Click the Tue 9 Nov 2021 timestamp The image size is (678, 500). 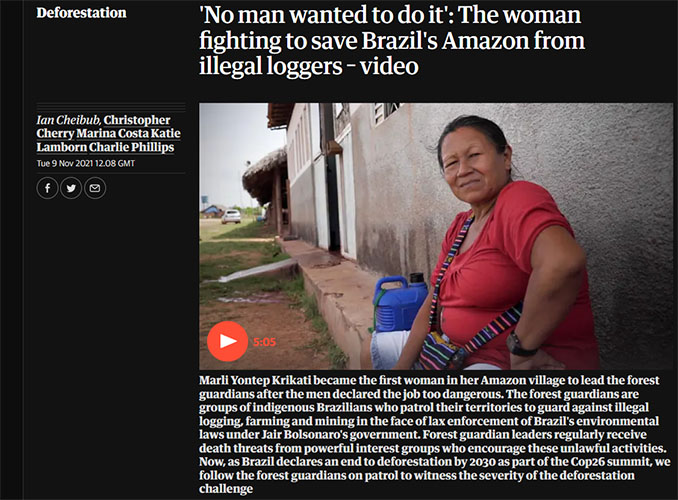click(86, 163)
